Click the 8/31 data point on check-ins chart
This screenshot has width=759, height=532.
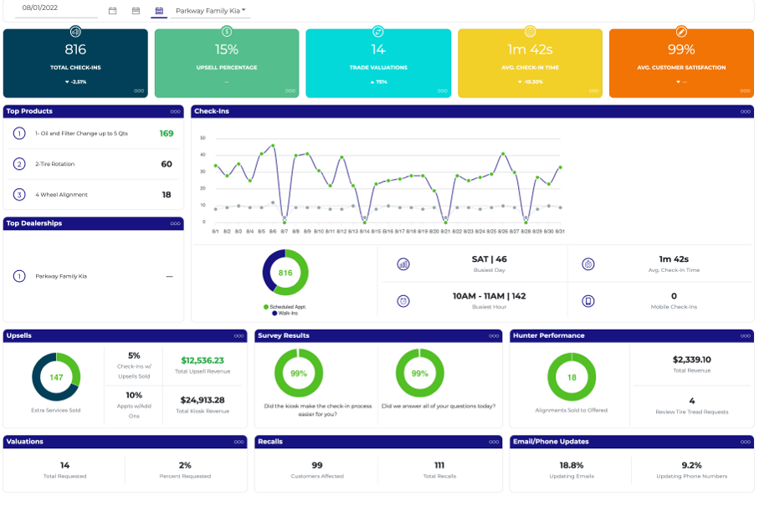(x=560, y=167)
